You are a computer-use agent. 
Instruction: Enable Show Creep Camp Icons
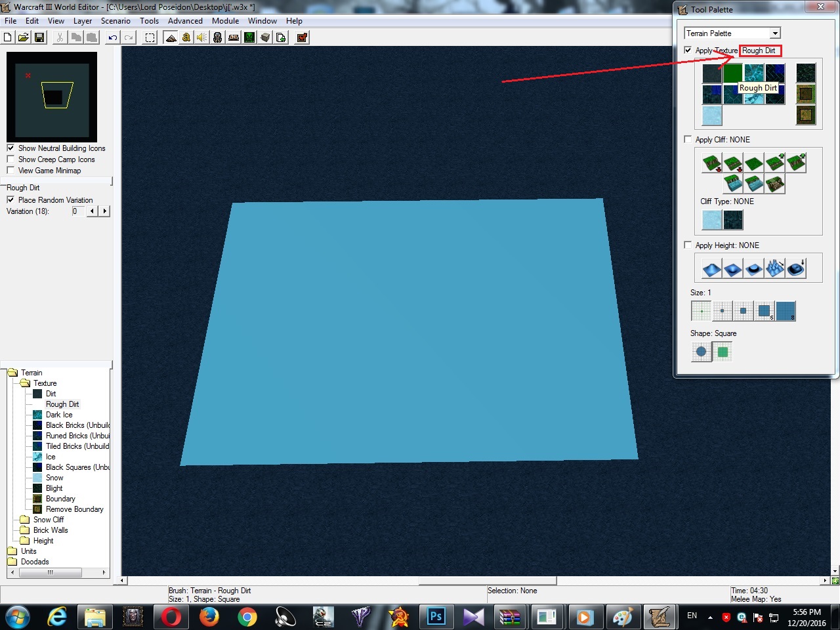pyautogui.click(x=10, y=159)
